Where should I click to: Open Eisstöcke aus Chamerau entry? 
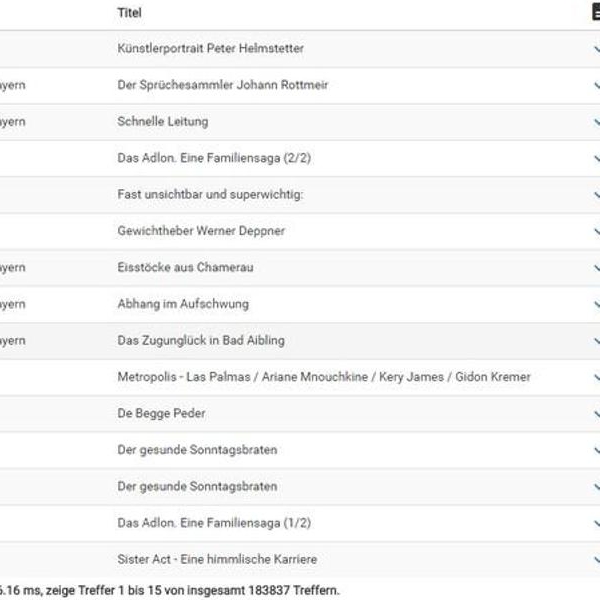[185, 267]
